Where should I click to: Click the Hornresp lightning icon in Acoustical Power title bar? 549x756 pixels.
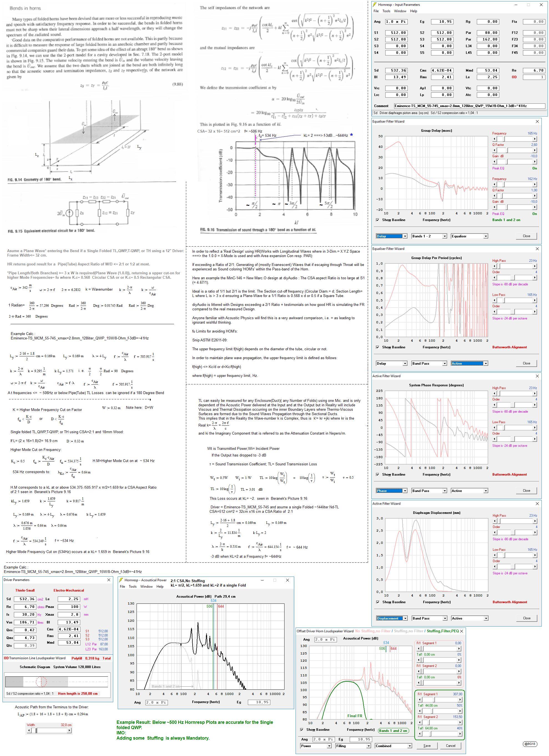point(121,580)
